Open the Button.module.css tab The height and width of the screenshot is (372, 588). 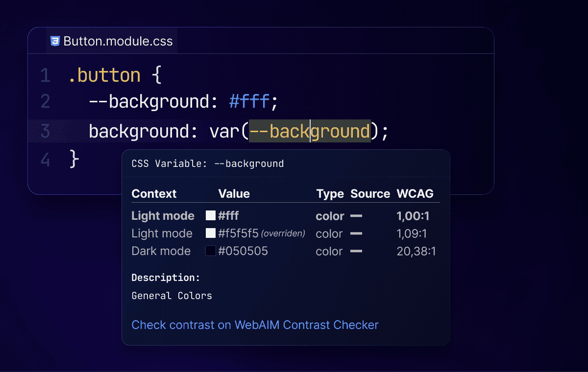pyautogui.click(x=118, y=41)
